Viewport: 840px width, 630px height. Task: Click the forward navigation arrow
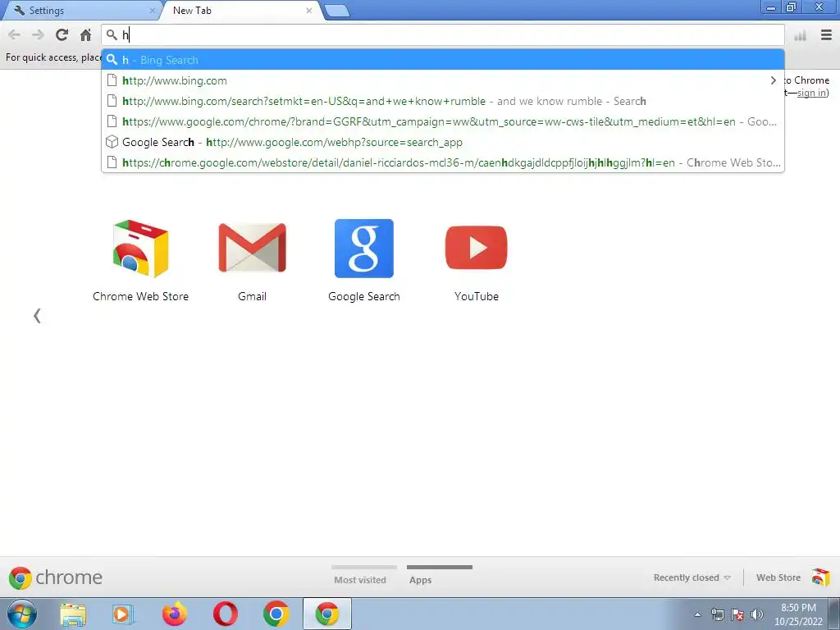click(x=38, y=34)
